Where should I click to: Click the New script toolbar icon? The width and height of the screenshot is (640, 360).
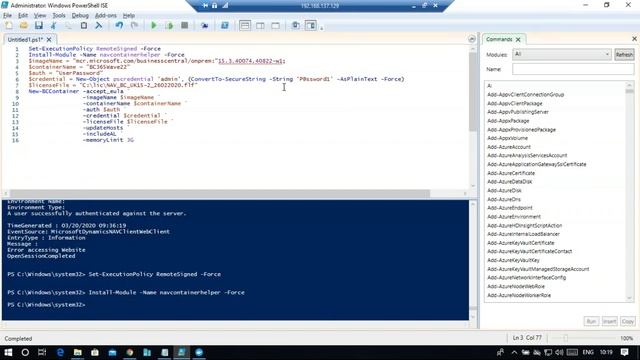9,25
